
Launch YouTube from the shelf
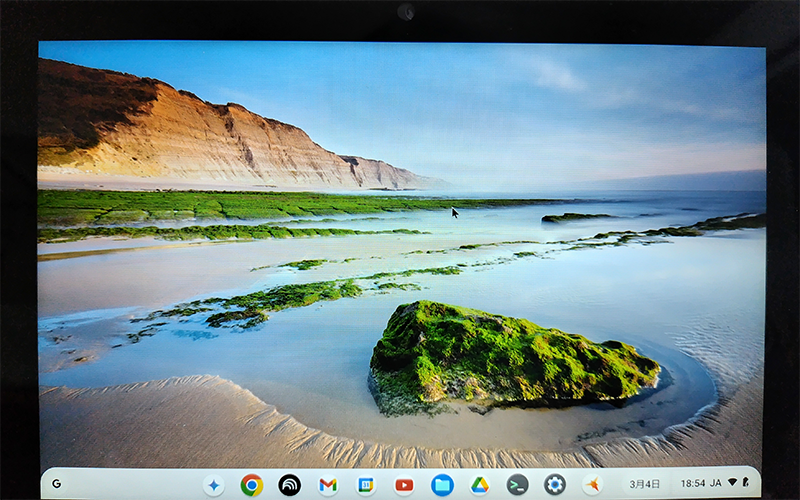pyautogui.click(x=404, y=485)
